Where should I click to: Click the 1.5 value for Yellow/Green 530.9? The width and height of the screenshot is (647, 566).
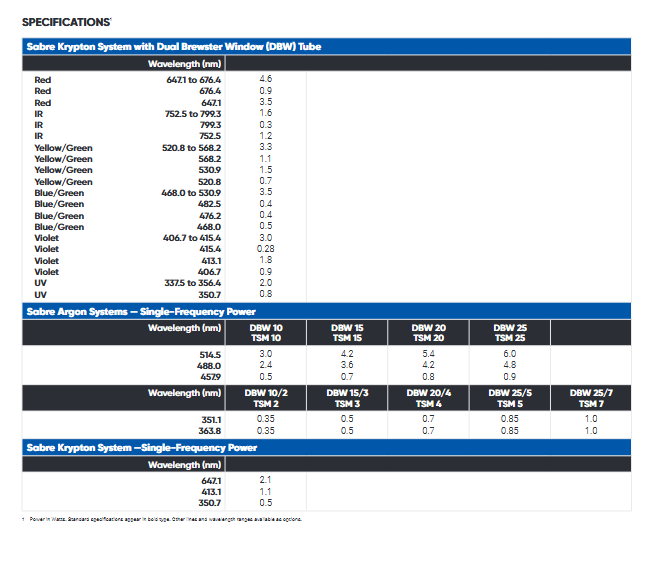pos(266,170)
